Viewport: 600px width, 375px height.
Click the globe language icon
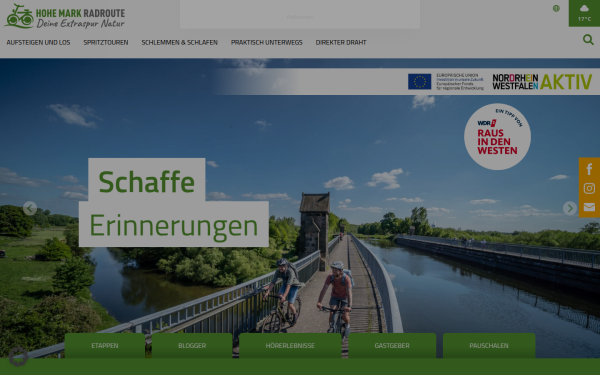click(x=556, y=8)
